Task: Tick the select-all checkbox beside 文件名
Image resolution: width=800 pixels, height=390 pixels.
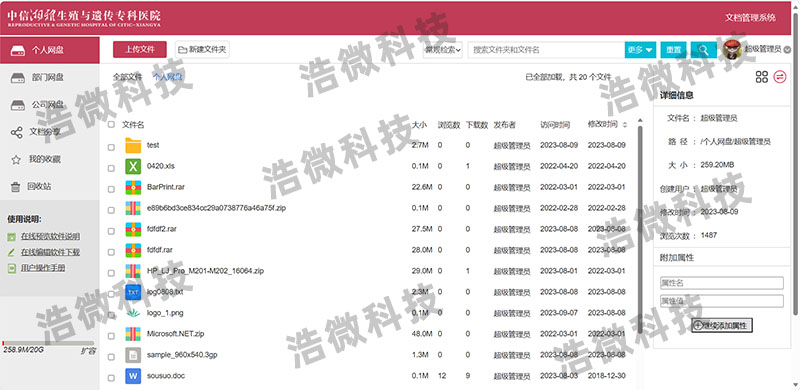Action: coord(111,125)
